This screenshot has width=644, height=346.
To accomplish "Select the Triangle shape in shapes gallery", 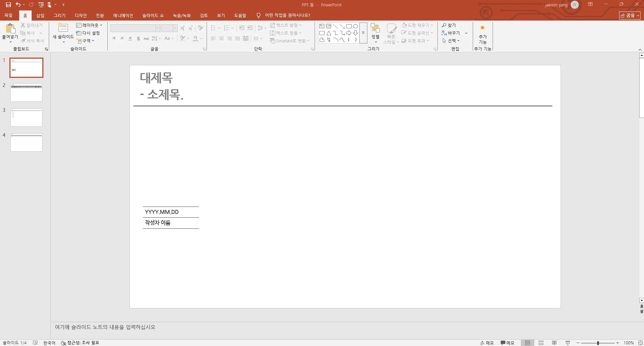I will pyautogui.click(x=329, y=33).
